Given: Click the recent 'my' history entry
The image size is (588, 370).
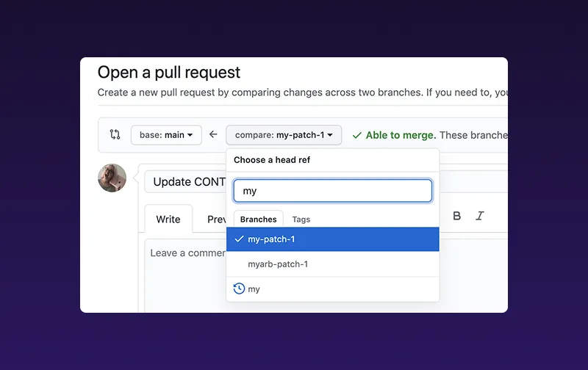Looking at the screenshot, I should (x=333, y=289).
